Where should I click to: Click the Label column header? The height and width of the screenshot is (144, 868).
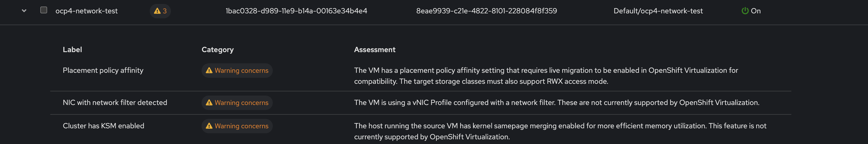coord(72,49)
